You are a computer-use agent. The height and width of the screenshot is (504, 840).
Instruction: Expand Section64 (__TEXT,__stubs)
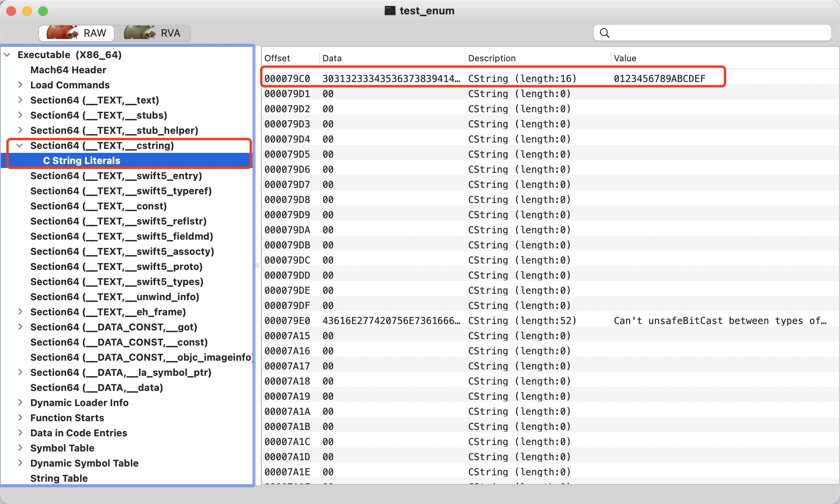coord(20,115)
